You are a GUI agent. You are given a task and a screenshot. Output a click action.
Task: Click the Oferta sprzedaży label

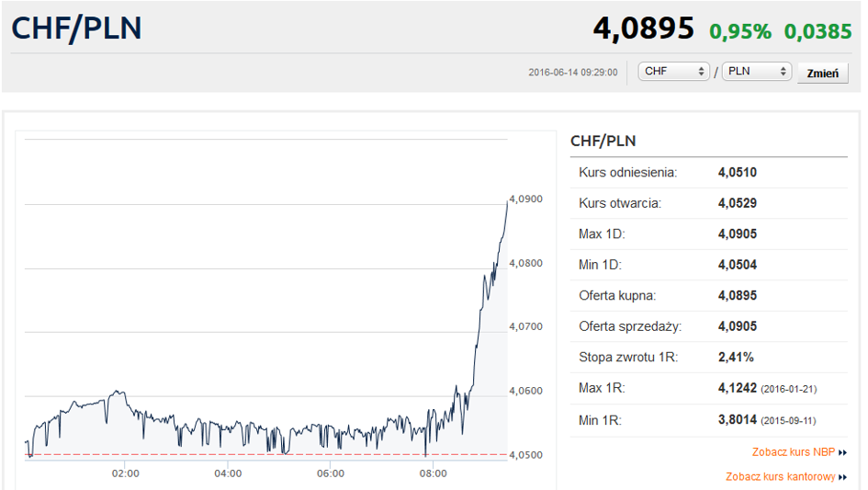tap(630, 326)
